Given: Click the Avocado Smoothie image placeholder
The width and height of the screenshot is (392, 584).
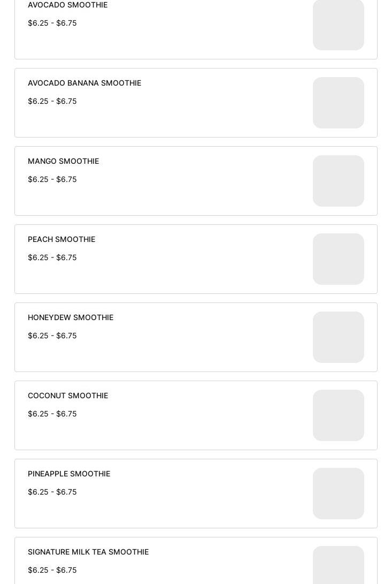Looking at the screenshot, I should point(338,25).
